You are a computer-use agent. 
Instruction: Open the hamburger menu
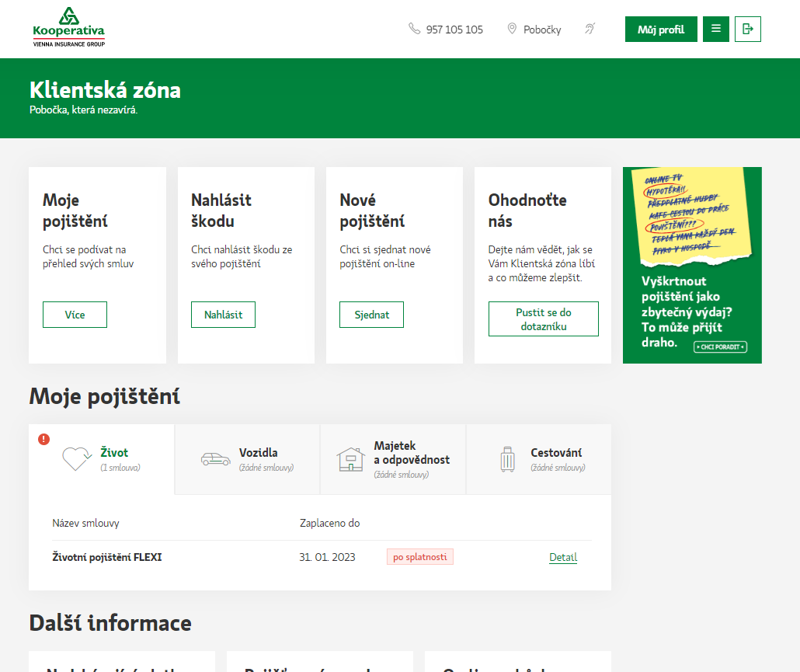click(x=715, y=29)
